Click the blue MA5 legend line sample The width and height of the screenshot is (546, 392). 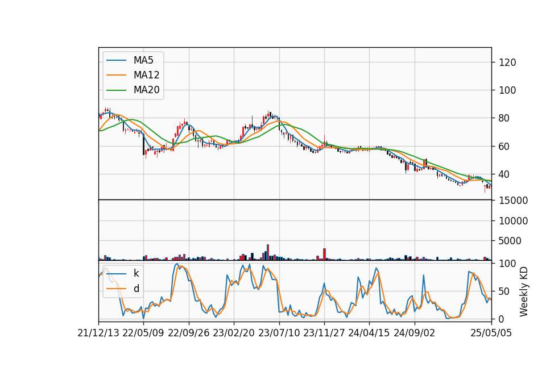click(x=116, y=60)
